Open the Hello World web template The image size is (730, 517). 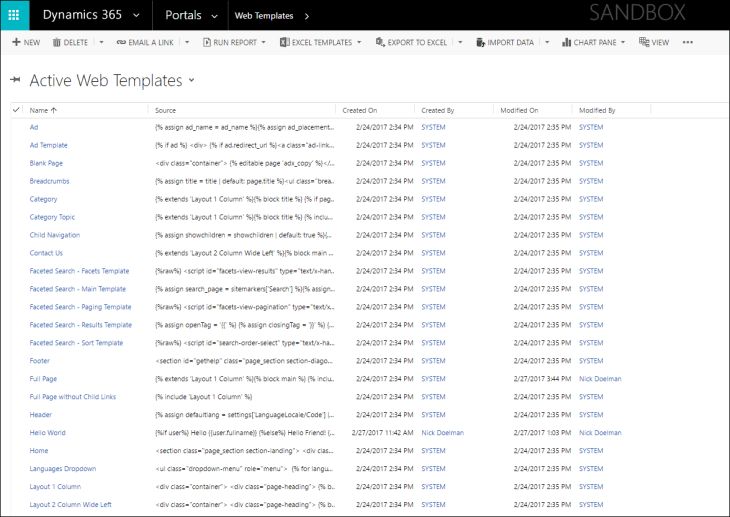[x=48, y=433]
